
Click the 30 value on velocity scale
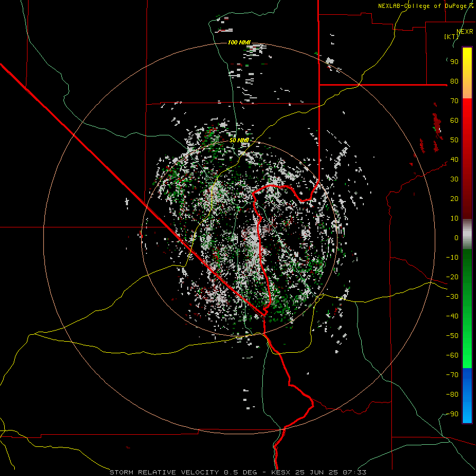[x=454, y=179]
